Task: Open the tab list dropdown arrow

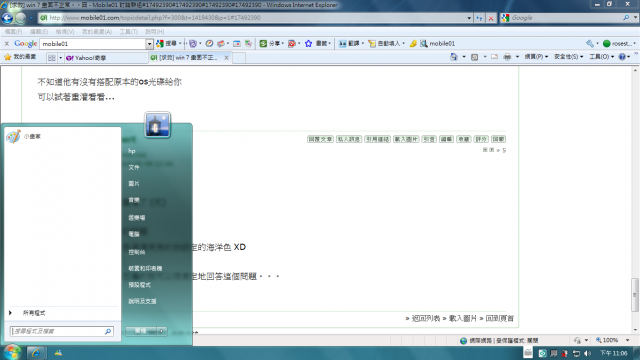Action: pyautogui.click(x=60, y=58)
